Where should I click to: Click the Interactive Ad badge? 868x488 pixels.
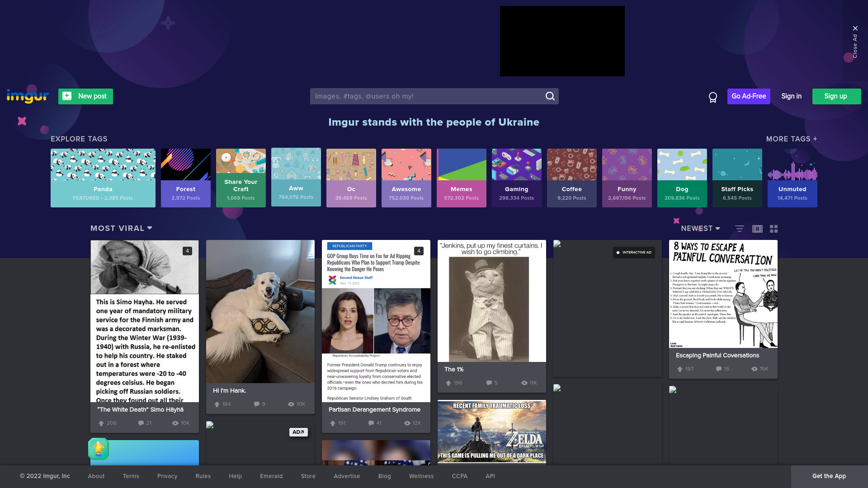[x=634, y=253]
